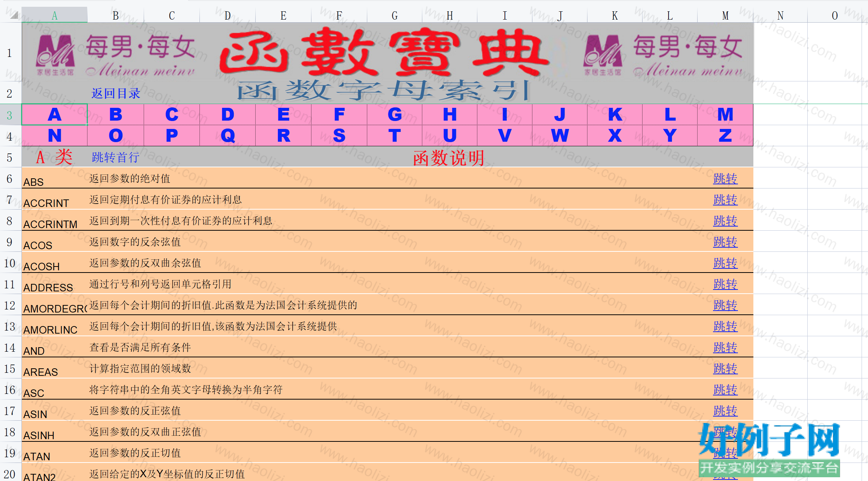Select column N header
This screenshot has height=481, width=868.
[781, 15]
